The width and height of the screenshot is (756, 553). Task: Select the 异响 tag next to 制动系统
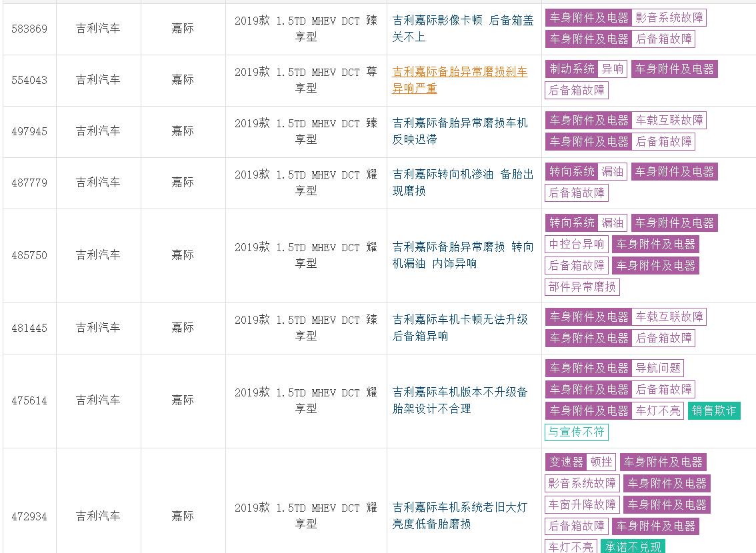612,69
